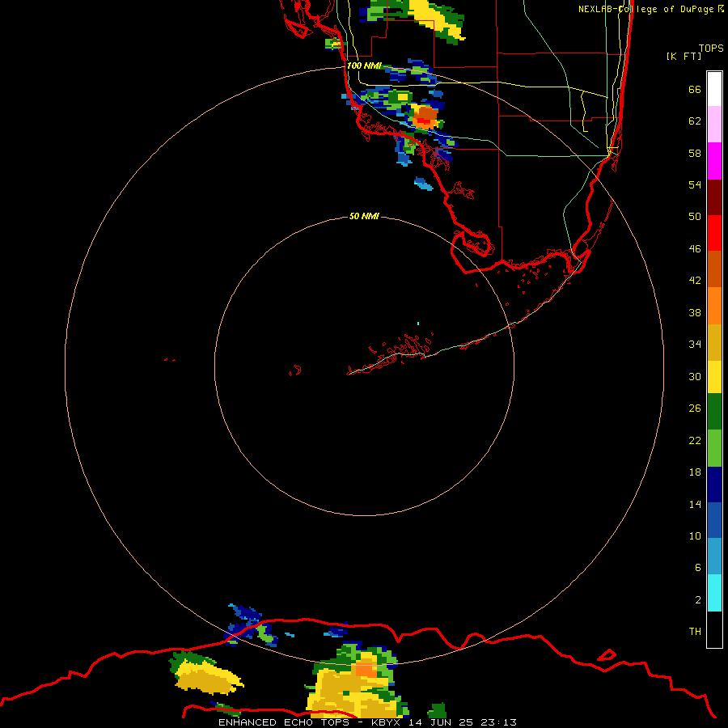The image size is (728, 728).
Task: Click the 14 legend value
Action: coord(695,504)
